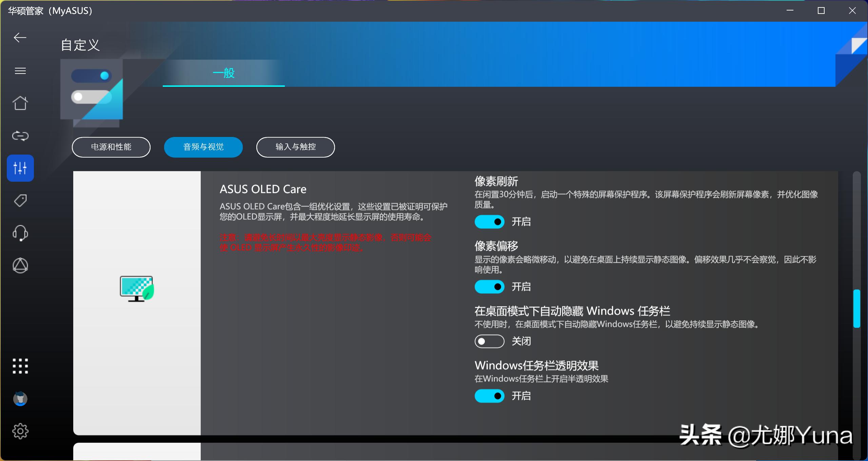Image resolution: width=868 pixels, height=461 pixels.
Task: Disable the 像素偏移 switch
Action: point(489,287)
